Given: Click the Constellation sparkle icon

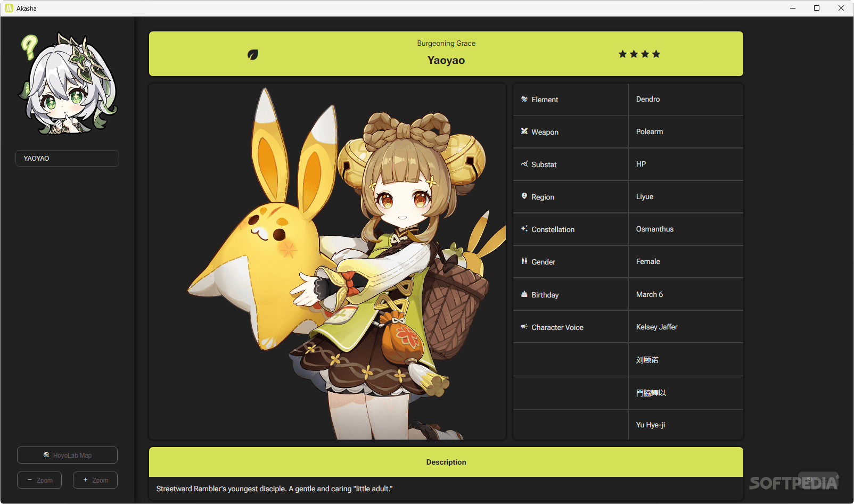Looking at the screenshot, I should [x=524, y=229].
